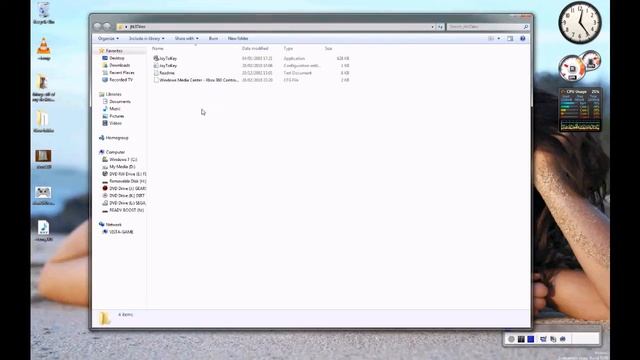Image resolution: width=640 pixels, height=360 pixels.
Task: Select the Libraries group header
Action: [x=113, y=94]
